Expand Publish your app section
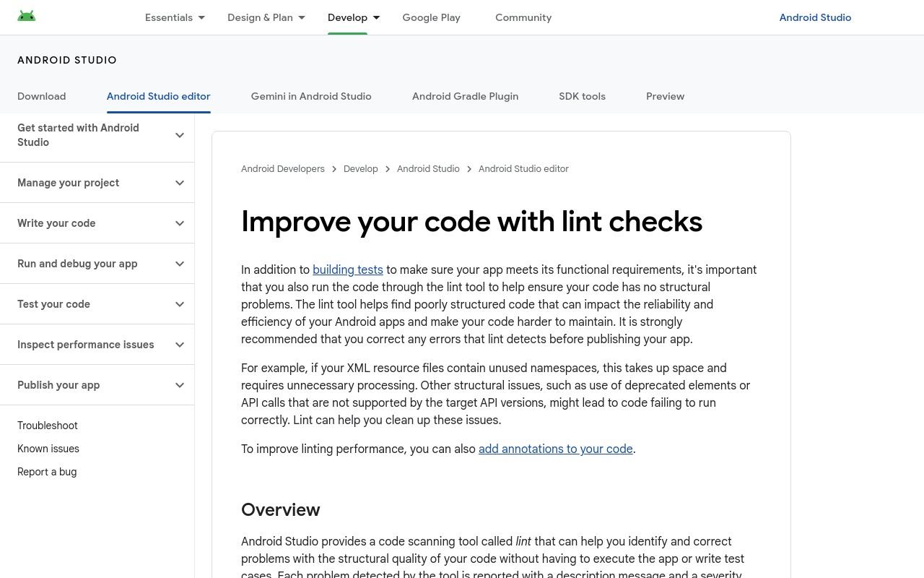 coord(97,385)
